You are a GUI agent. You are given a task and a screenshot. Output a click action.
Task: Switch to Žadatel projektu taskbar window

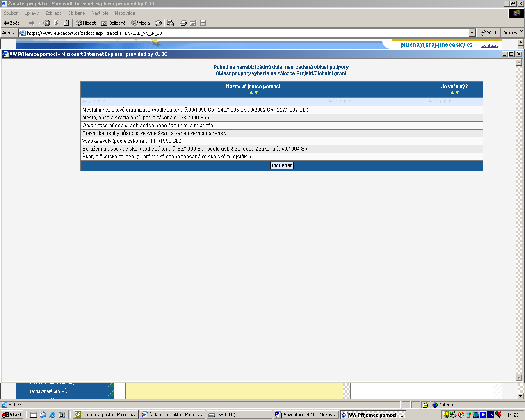(172, 415)
